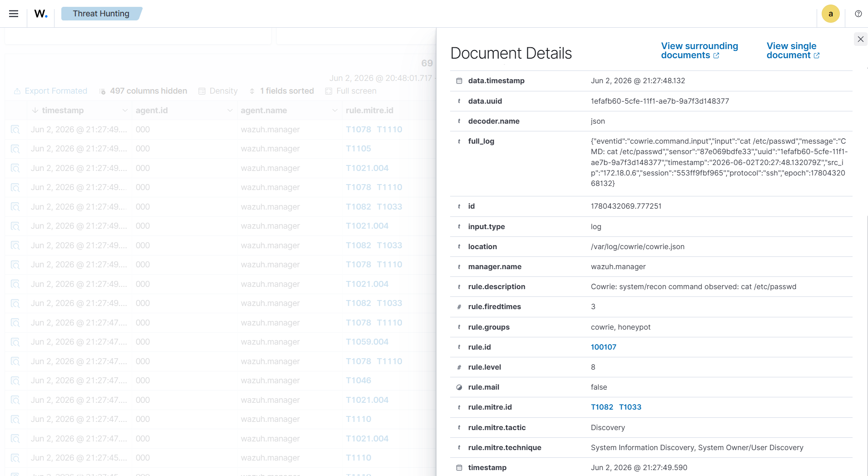Click the Document Details heading
Image resolution: width=868 pixels, height=476 pixels.
(x=511, y=53)
